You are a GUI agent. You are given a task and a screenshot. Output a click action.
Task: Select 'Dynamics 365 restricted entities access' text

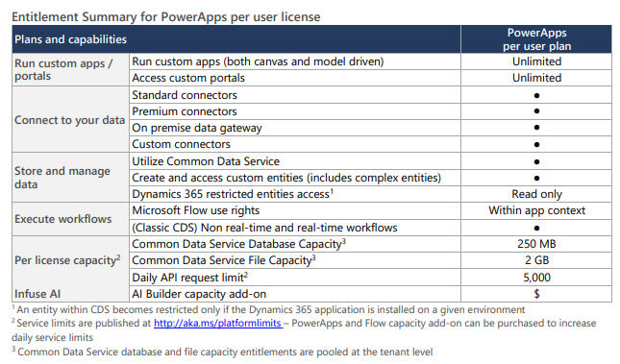[x=233, y=194]
